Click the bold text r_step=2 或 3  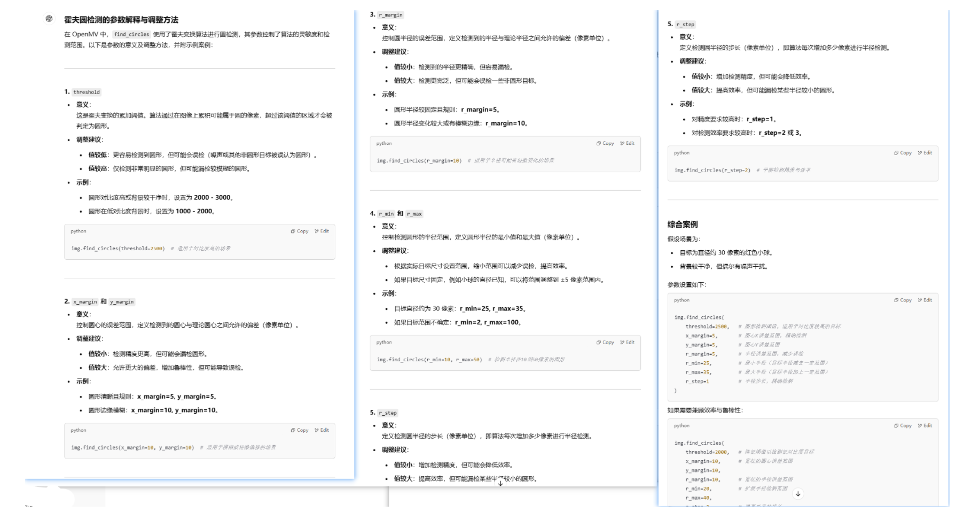coord(779,133)
